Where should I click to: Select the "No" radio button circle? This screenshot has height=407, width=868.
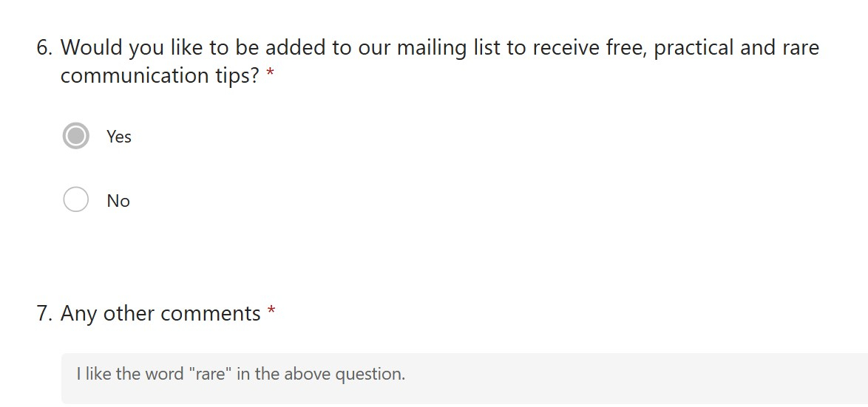[76, 199]
